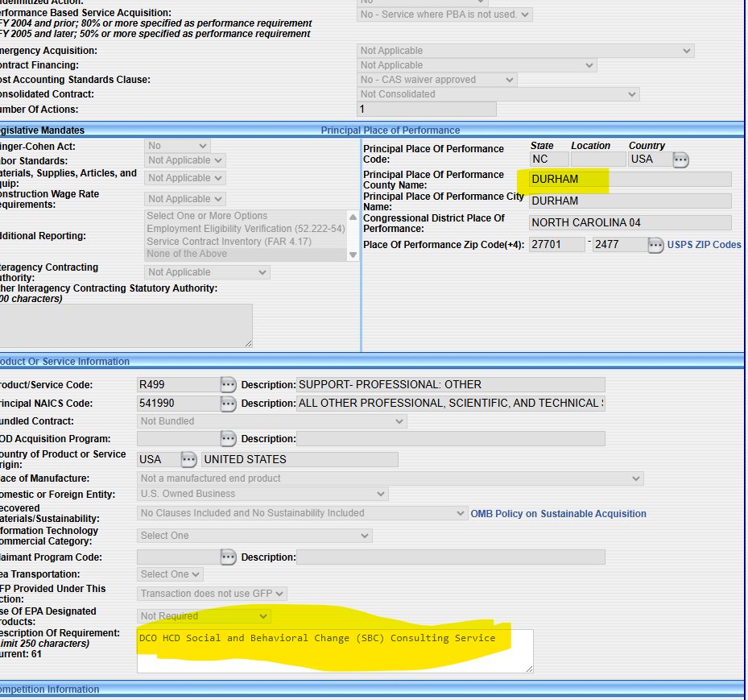Select the Competition Information section header
Viewport: 748px width, 700px height.
(x=48, y=690)
